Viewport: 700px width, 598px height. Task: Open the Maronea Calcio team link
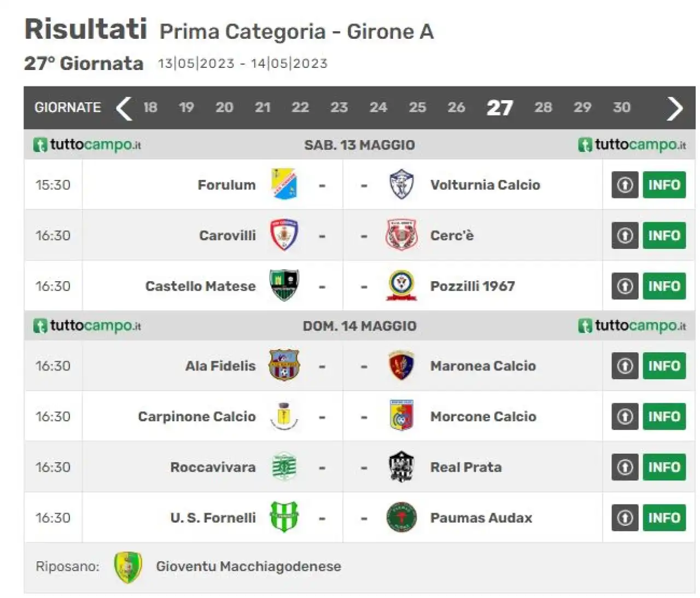[x=483, y=365]
